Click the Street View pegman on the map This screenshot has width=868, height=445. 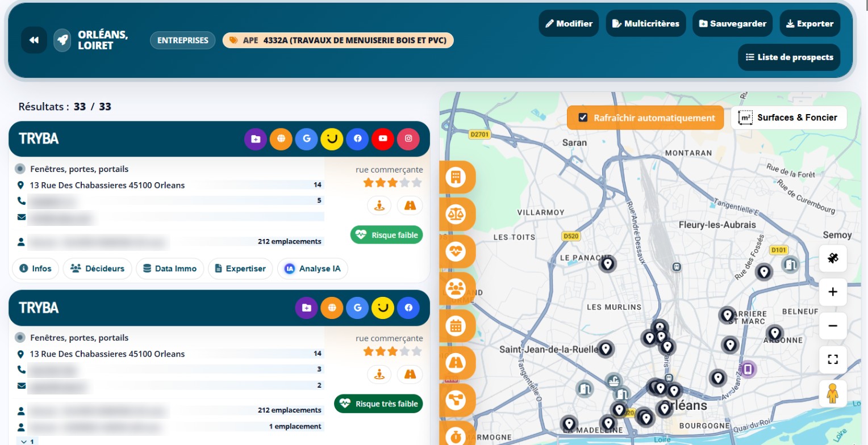[x=833, y=393]
